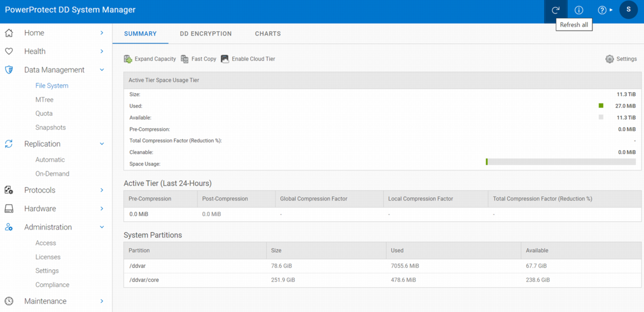
Task: Click the 7055.6 MiB used value
Action: click(405, 266)
